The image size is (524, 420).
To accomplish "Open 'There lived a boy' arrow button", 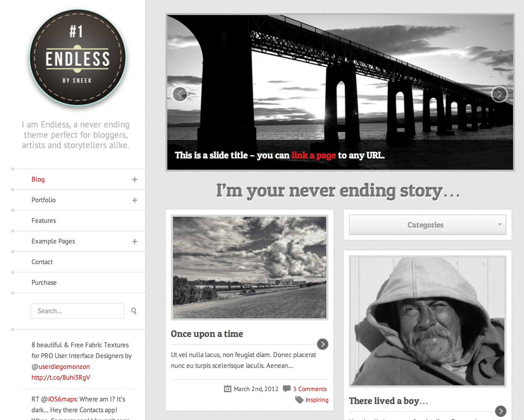I will coord(500,411).
